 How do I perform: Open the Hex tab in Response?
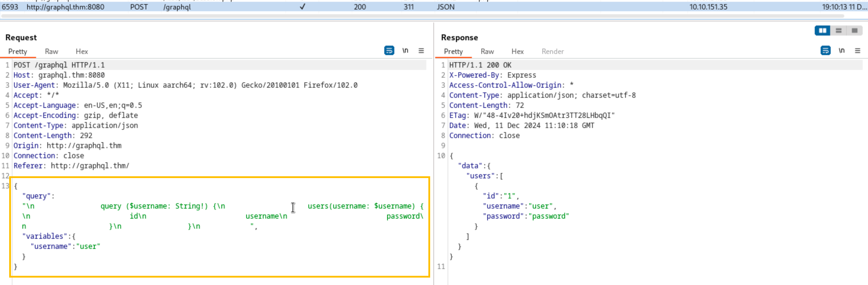coord(517,52)
